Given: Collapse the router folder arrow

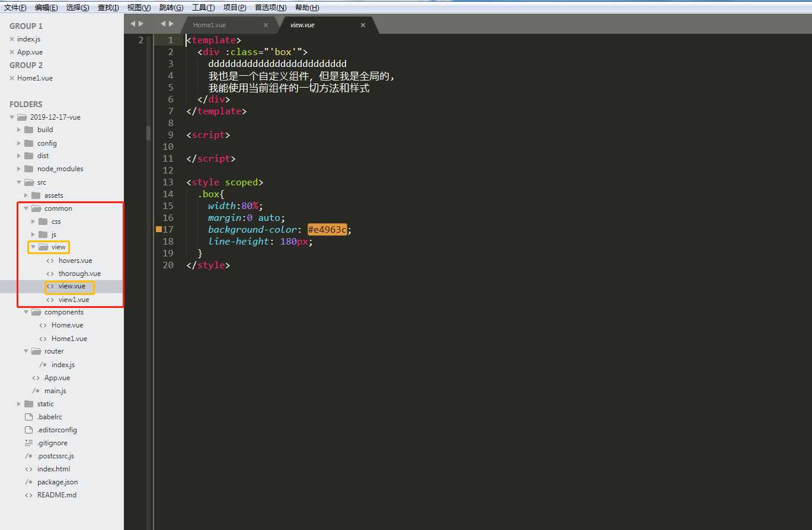Looking at the screenshot, I should [26, 351].
